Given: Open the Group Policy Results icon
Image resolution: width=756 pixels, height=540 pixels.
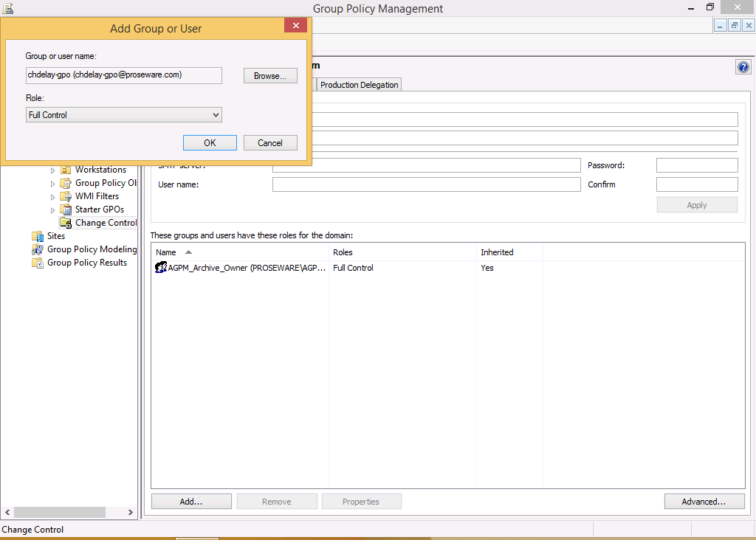Looking at the screenshot, I should point(38,263).
